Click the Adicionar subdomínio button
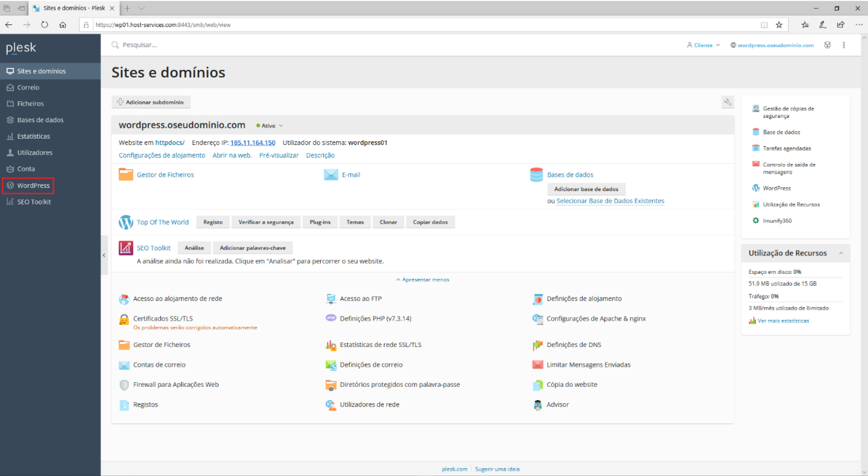868x476 pixels. (151, 102)
